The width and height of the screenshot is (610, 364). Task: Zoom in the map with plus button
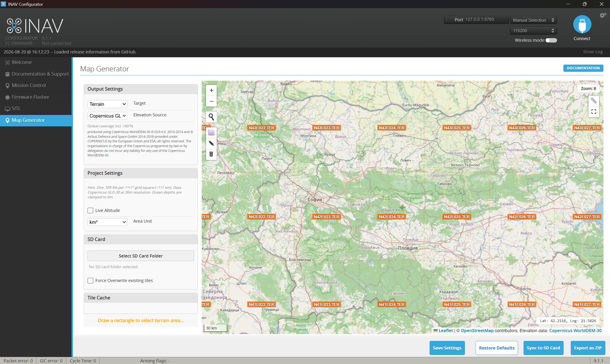click(x=211, y=91)
